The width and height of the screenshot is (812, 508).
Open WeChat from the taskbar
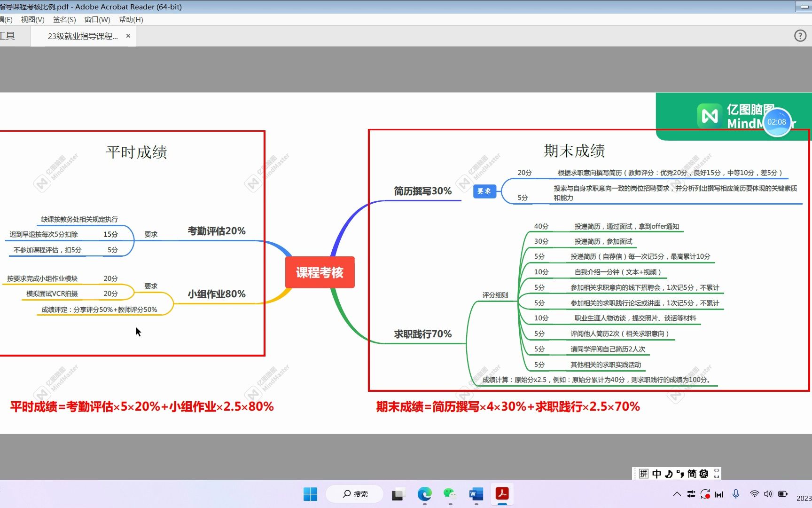point(450,494)
